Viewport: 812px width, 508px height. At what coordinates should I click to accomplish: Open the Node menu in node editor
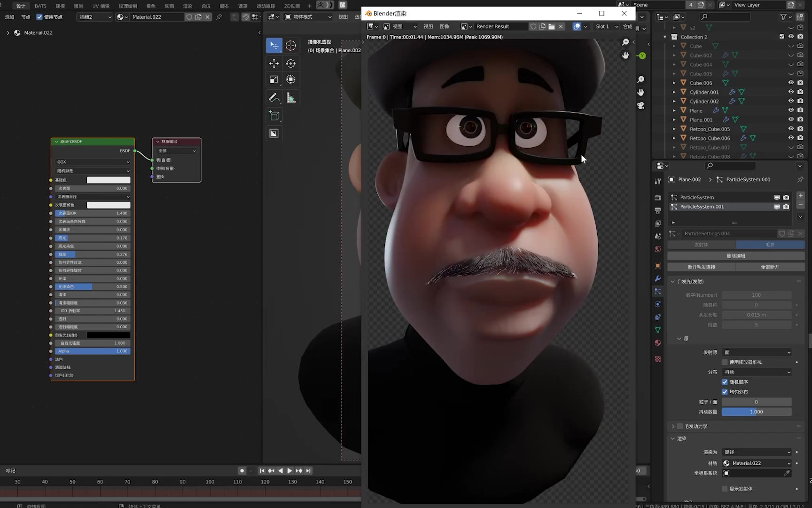point(25,17)
